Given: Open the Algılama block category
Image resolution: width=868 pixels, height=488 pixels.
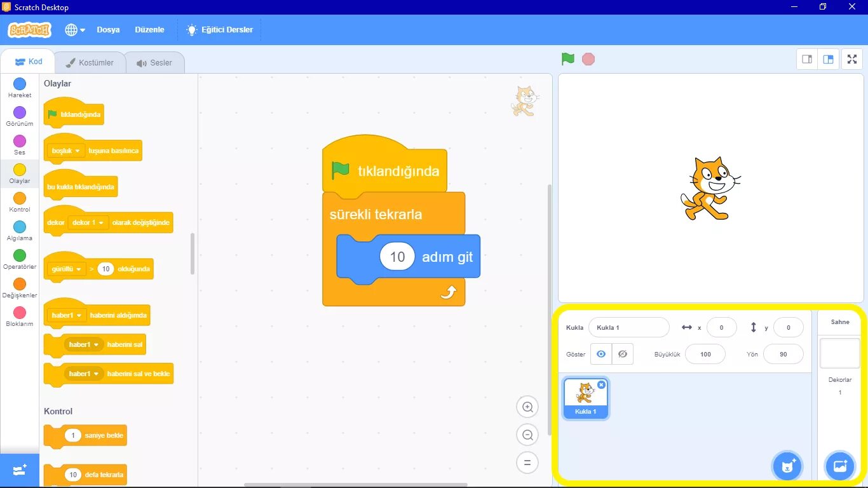Looking at the screenshot, I should click(x=20, y=231).
